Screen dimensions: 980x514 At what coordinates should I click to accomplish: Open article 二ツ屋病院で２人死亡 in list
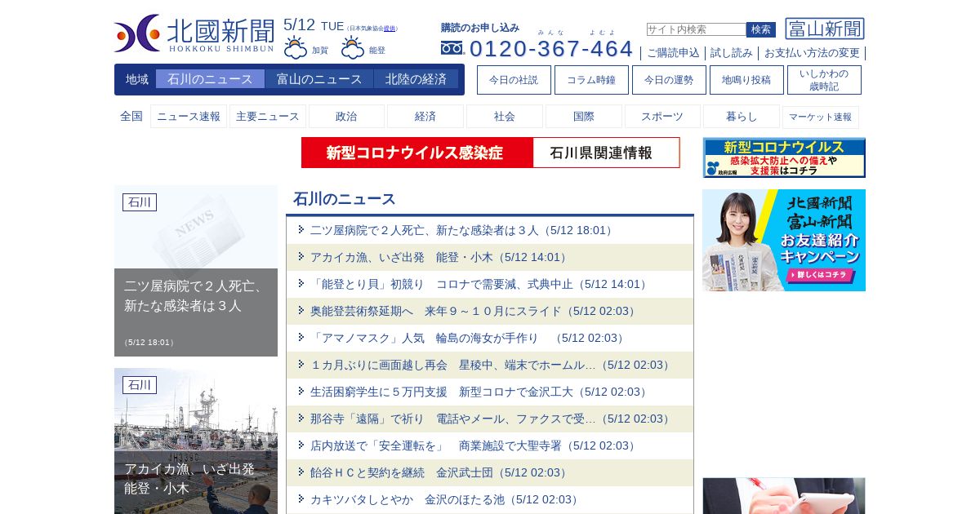[x=462, y=230]
